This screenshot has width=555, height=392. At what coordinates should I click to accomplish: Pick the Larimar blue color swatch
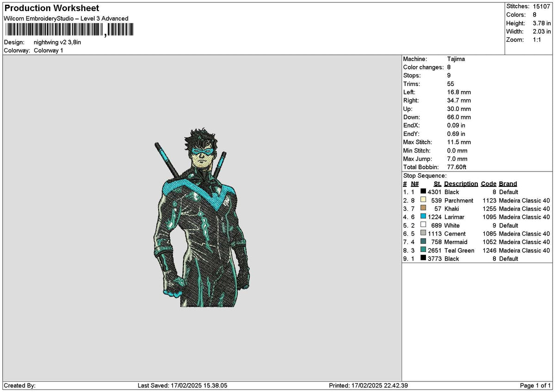tap(423, 217)
